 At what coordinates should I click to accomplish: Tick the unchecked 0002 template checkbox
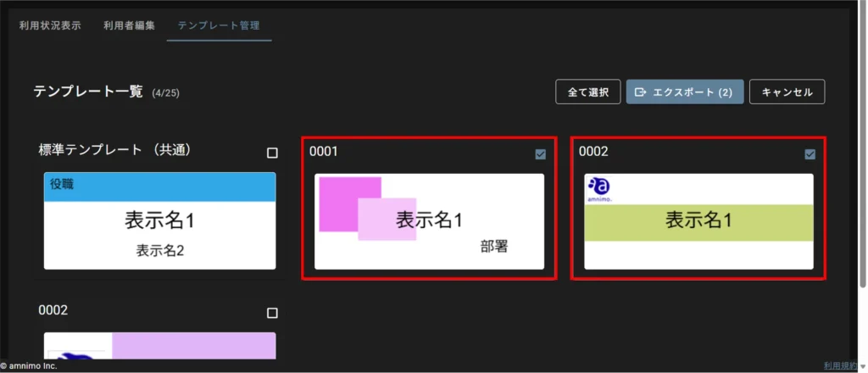point(272,313)
